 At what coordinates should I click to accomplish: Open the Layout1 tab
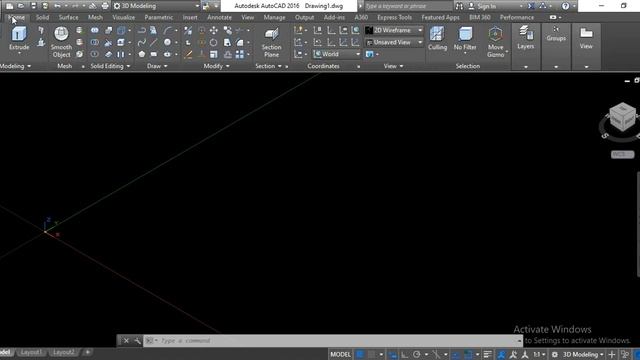pos(31,352)
